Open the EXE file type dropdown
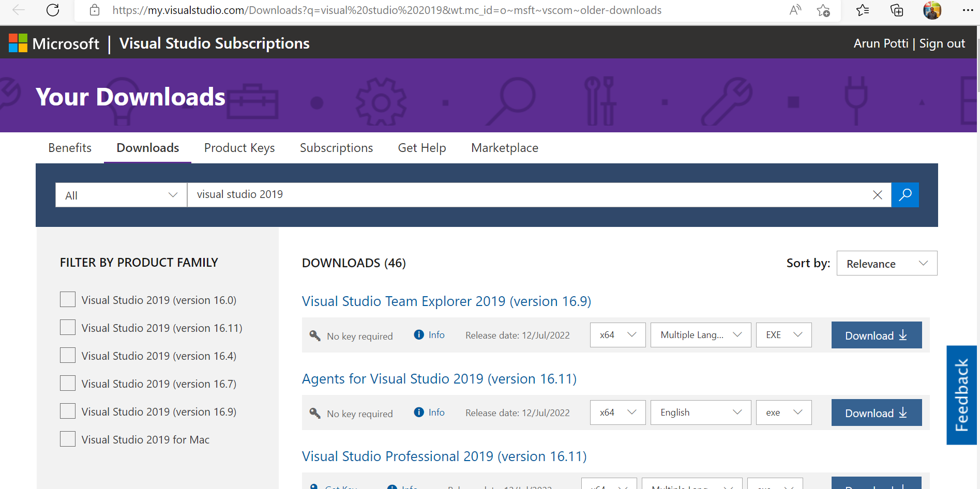The width and height of the screenshot is (980, 489). tap(783, 334)
